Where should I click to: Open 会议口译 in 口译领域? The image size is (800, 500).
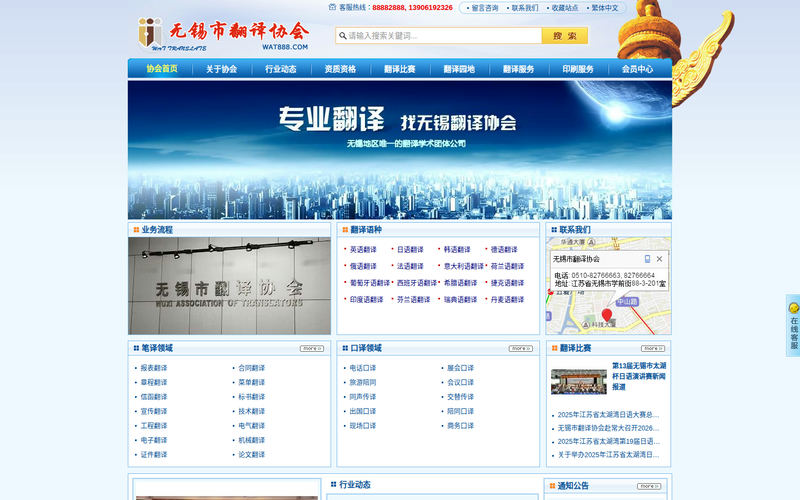pyautogui.click(x=460, y=382)
